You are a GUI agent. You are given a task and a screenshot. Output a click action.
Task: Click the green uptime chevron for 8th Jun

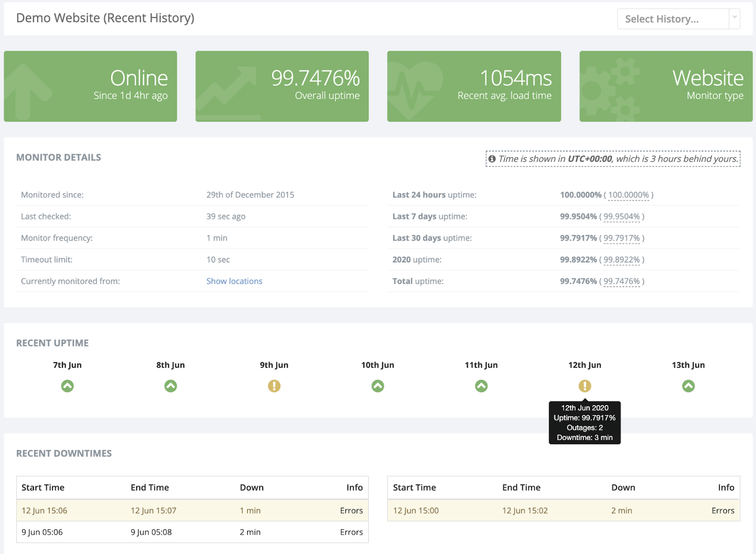[x=171, y=386]
